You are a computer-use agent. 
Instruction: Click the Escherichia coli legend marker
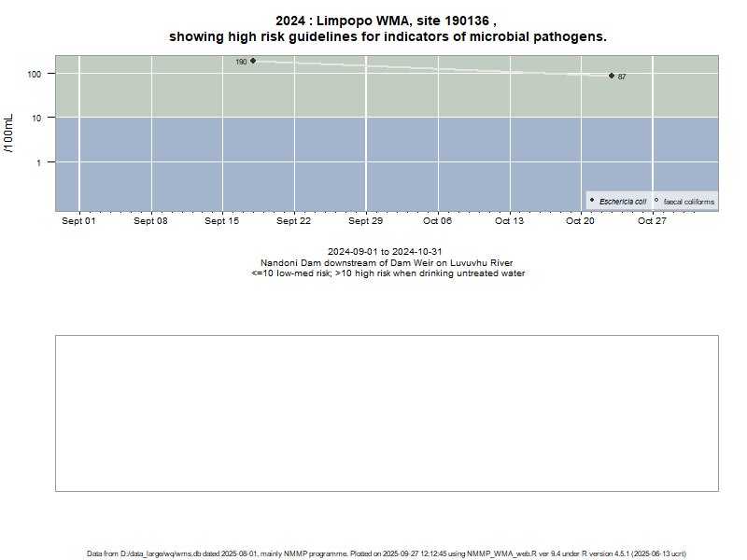[x=592, y=201]
